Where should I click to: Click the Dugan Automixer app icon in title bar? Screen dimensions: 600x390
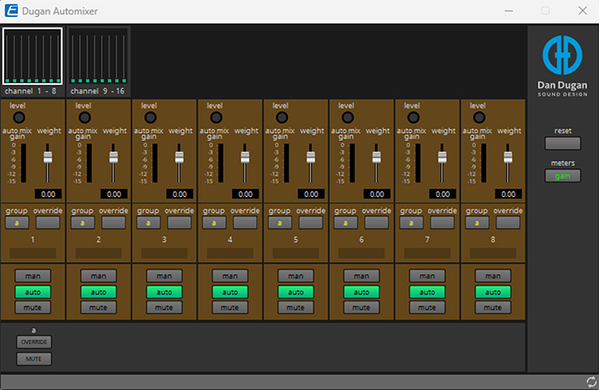[11, 11]
